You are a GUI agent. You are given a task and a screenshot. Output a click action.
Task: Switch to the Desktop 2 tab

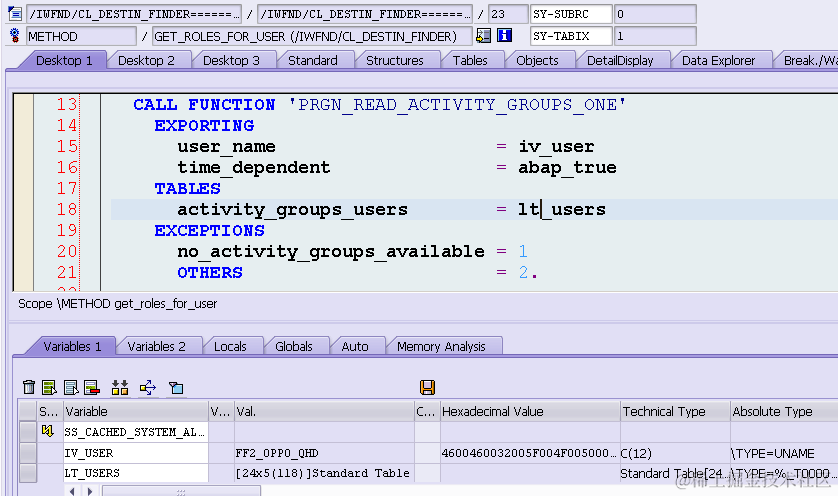(146, 60)
